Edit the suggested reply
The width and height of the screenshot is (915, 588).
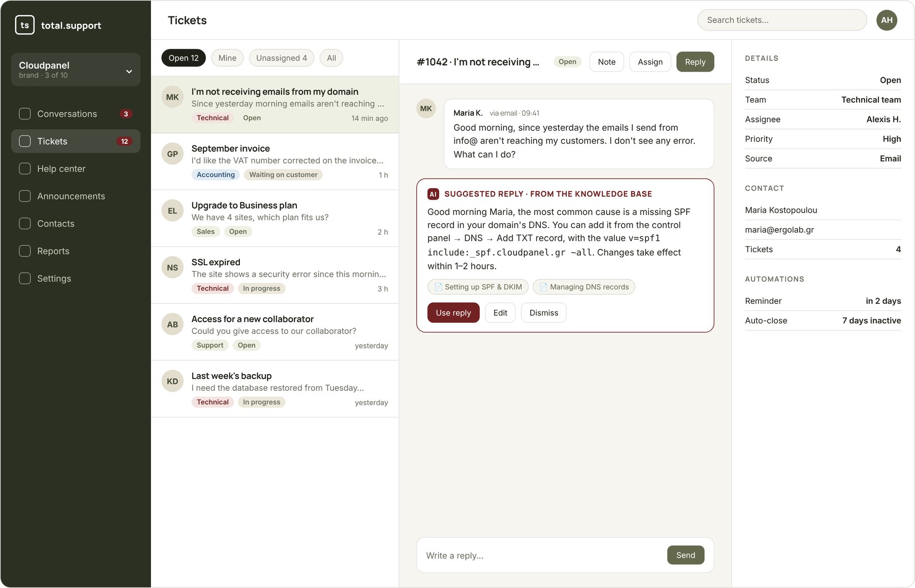click(500, 313)
